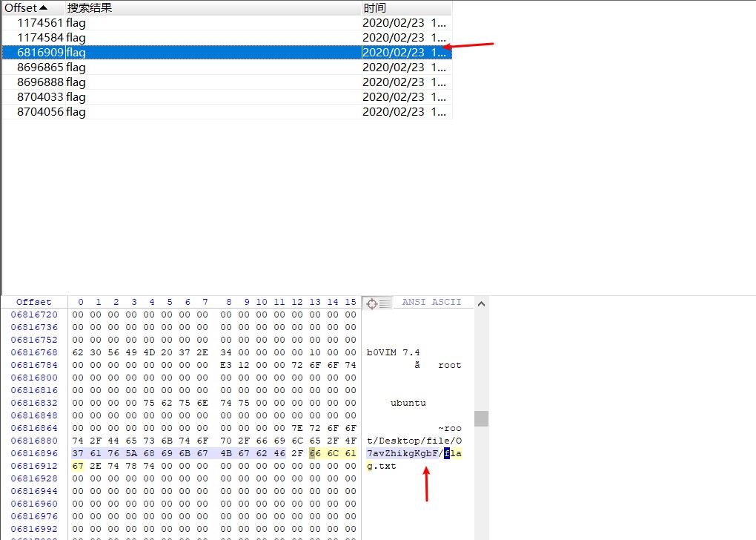Click the blue offset link 06816896
756x540 pixels.
(x=34, y=453)
